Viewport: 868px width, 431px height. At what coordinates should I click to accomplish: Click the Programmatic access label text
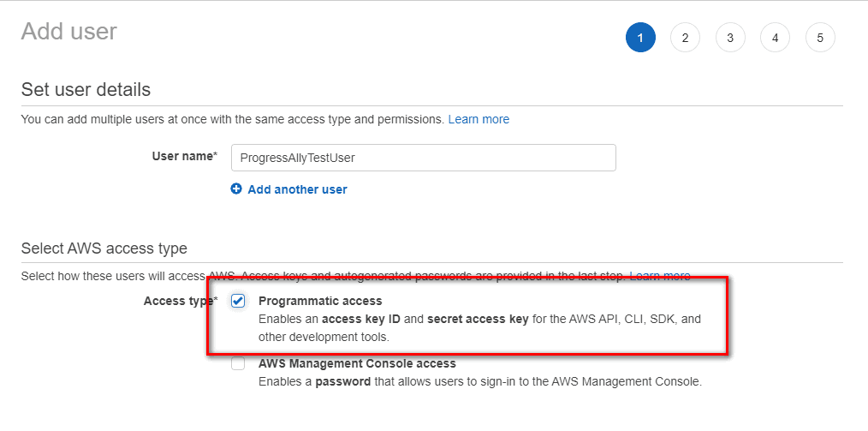(320, 301)
